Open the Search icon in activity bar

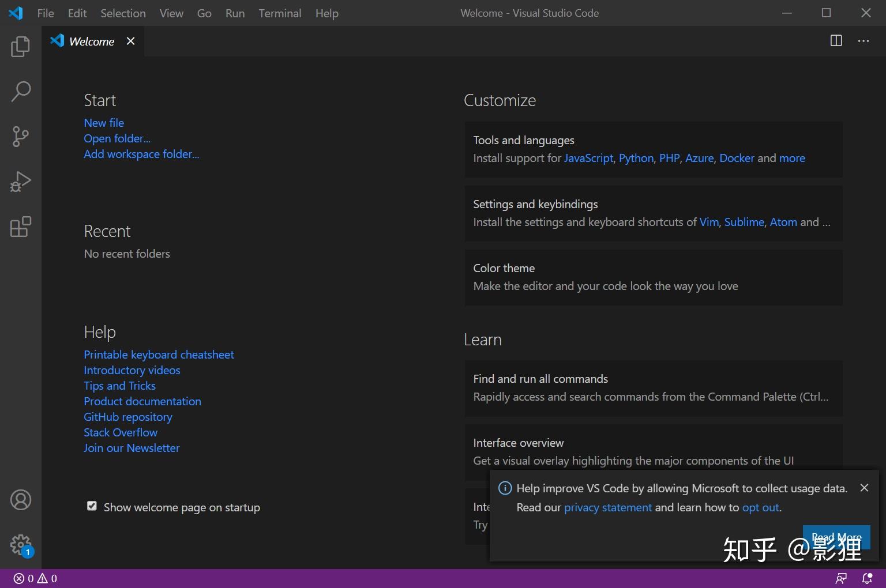(x=20, y=91)
